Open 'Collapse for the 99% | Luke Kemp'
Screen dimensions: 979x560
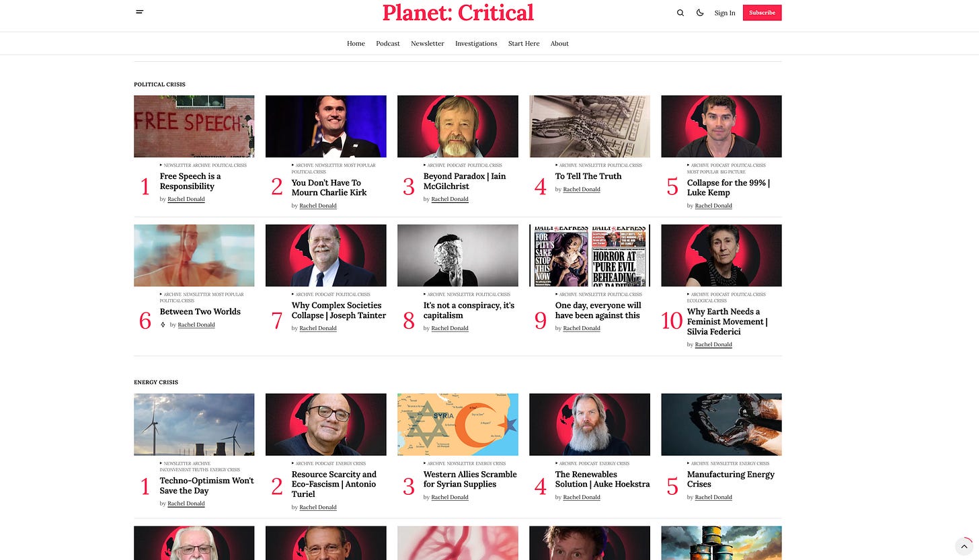coord(728,188)
